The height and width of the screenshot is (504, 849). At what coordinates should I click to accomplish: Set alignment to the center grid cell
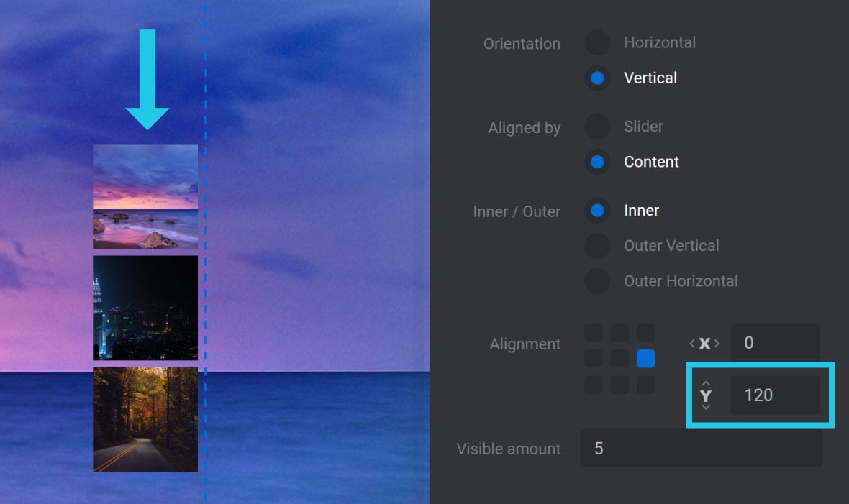coord(619,358)
